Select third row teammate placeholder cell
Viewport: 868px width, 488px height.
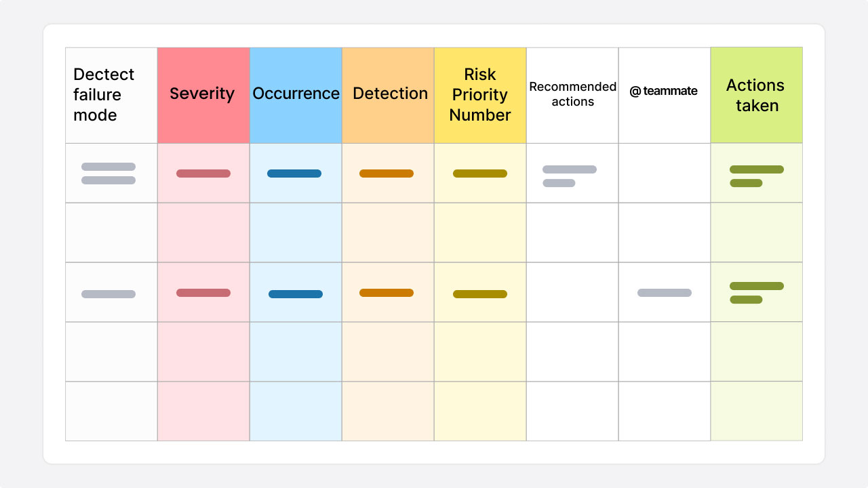click(x=665, y=293)
